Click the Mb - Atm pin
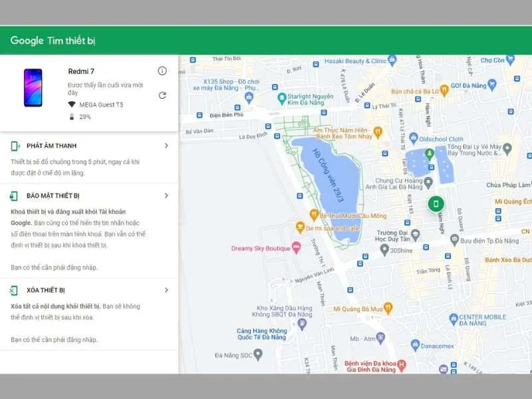The height and width of the screenshot is (399, 532). click(380, 338)
